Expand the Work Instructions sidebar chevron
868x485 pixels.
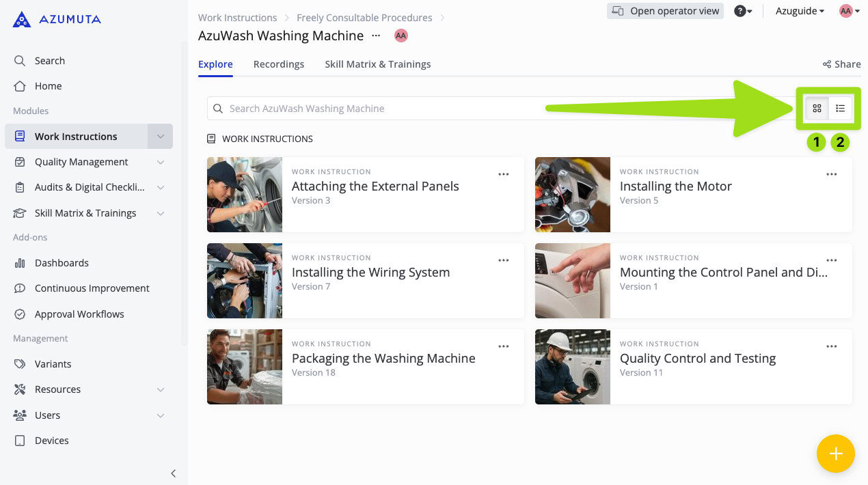click(160, 137)
